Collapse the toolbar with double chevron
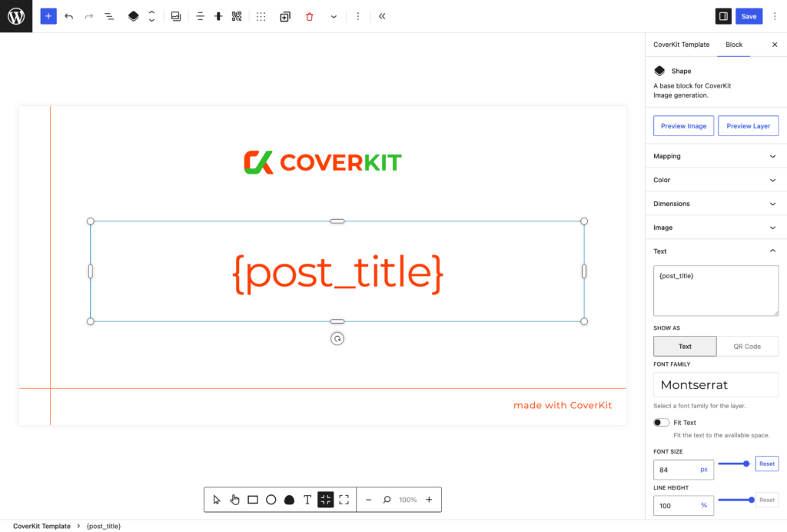Viewport: 787px width, 532px height. coord(382,17)
